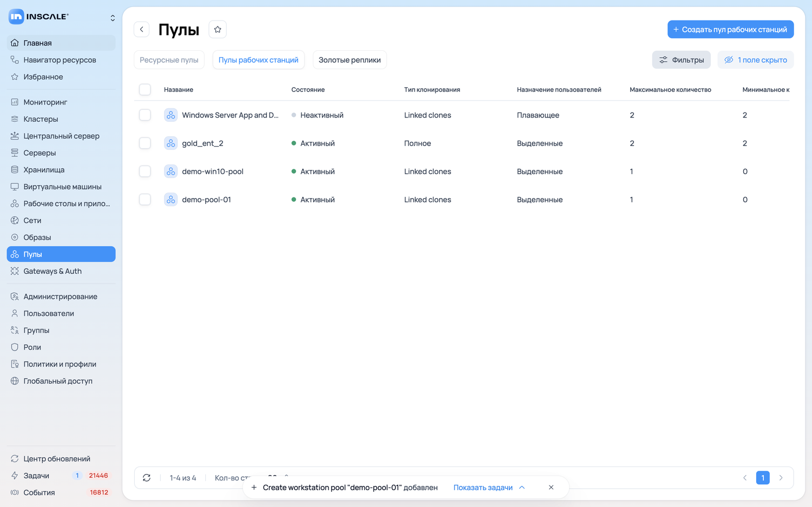This screenshot has width=812, height=507.
Task: Click Создать пул рабочих станций button
Action: [x=731, y=29]
